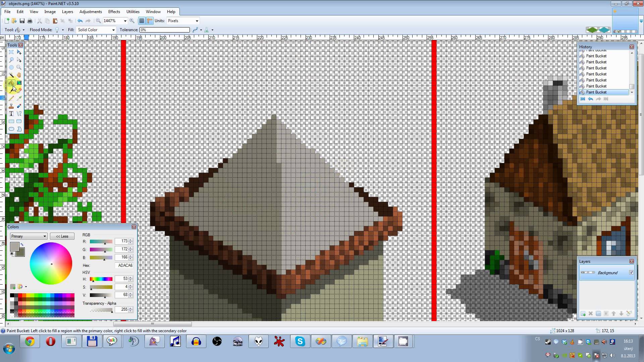Expand the Fill type dropdown

(113, 29)
